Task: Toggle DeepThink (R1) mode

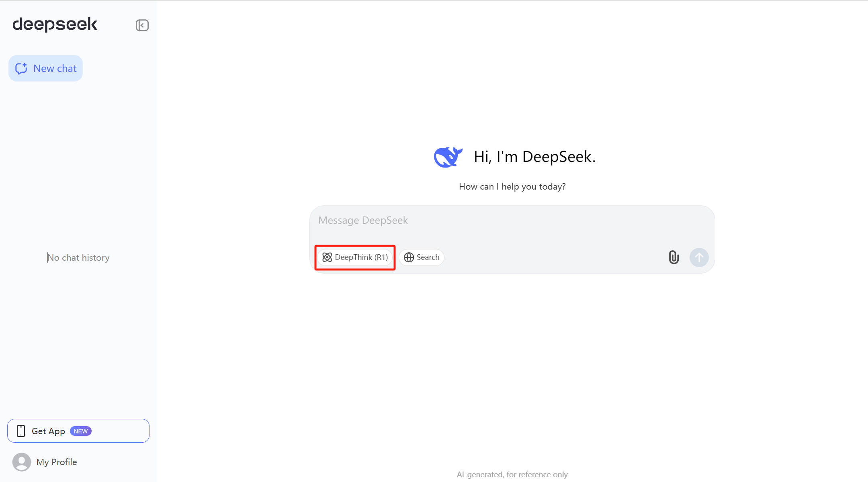Action: (355, 257)
